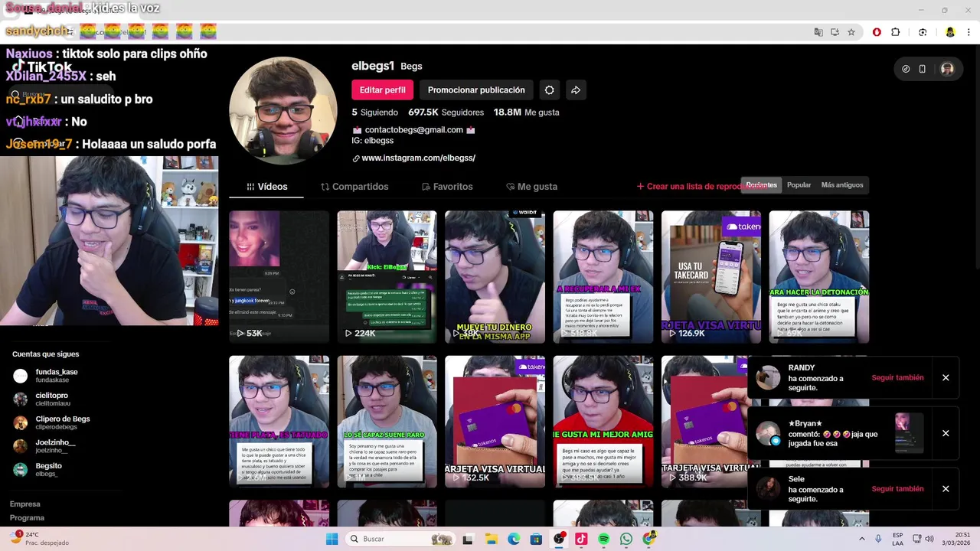This screenshot has height=551, width=980.
Task: Click the Empresa footer link
Action: (24, 504)
